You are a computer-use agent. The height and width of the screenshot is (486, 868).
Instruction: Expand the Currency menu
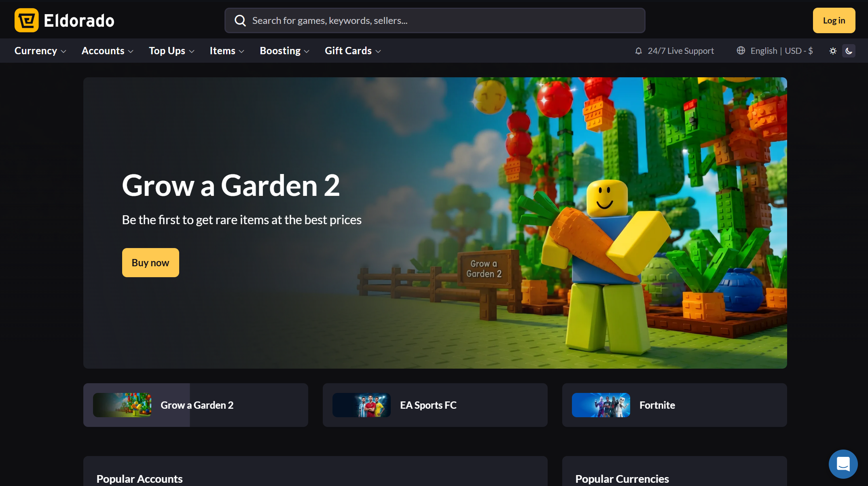tap(40, 51)
